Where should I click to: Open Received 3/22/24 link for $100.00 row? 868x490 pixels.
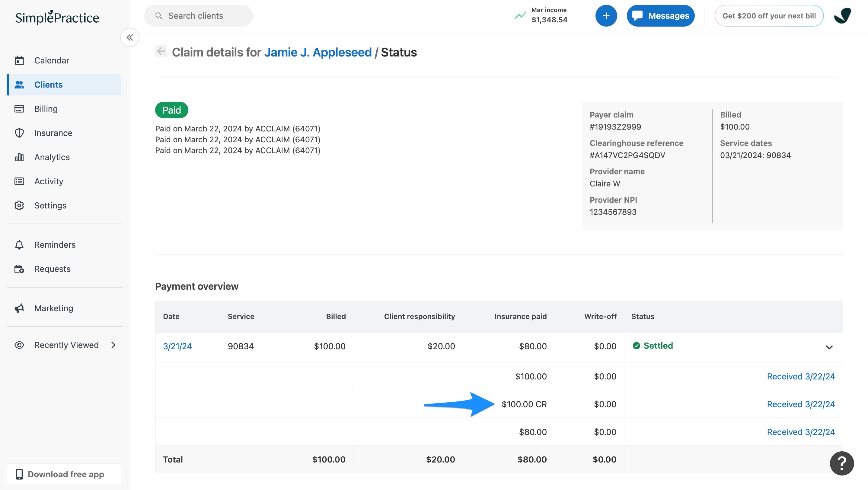[801, 376]
